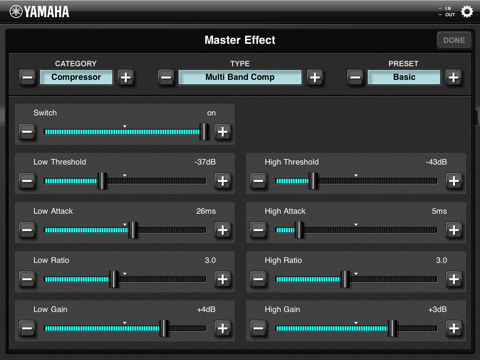The image size is (480, 360).
Task: Click the High Ratio slider handle
Action: (345, 279)
